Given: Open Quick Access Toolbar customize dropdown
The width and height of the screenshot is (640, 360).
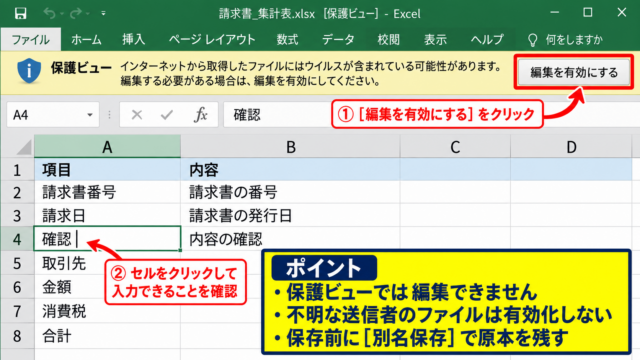Looking at the screenshot, I should (103, 13).
